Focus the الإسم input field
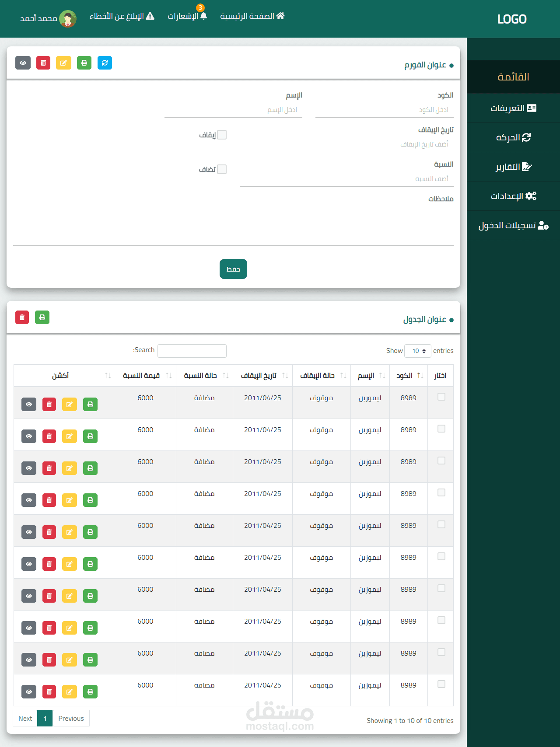The image size is (560, 747). click(233, 110)
